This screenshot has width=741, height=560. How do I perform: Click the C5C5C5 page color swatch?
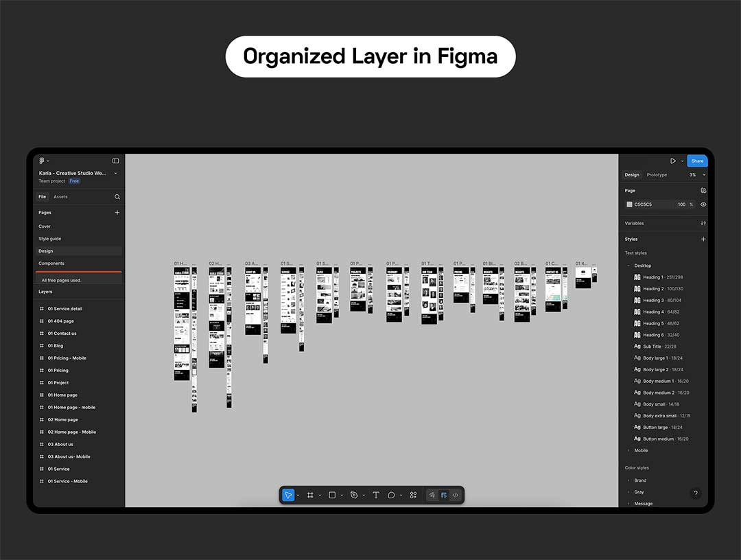pyautogui.click(x=629, y=205)
